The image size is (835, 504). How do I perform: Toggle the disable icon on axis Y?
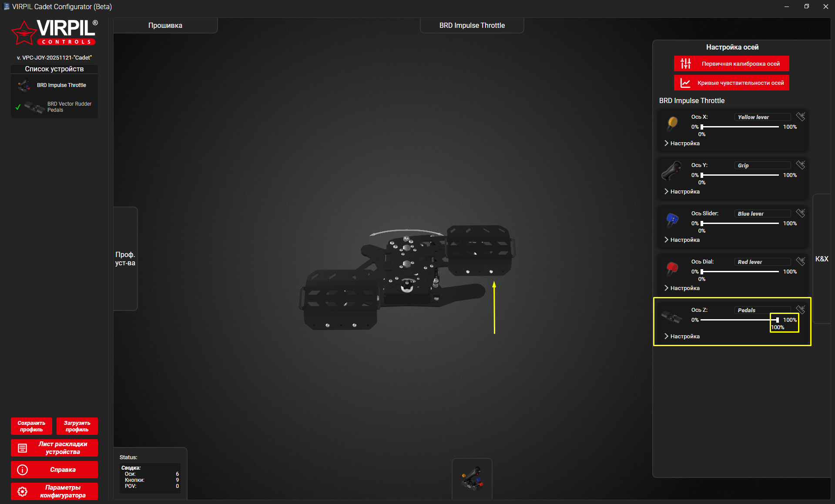(800, 165)
